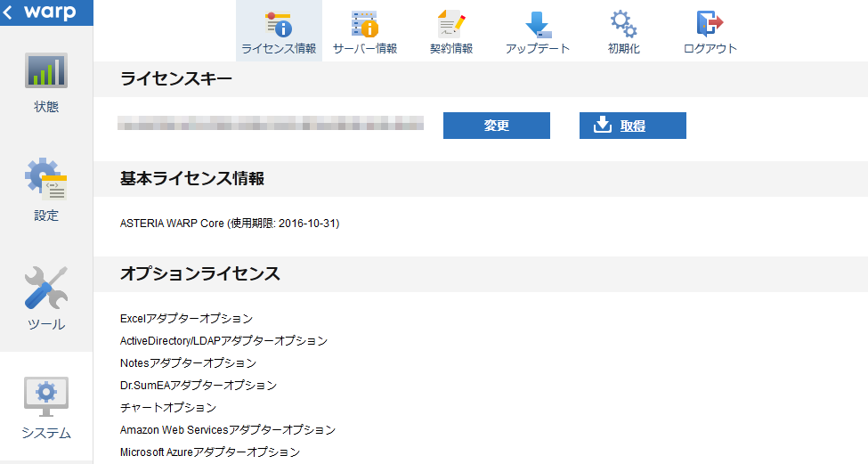
Task: Click Amazon Web Servicesアダプターオプション entry
Action: pyautogui.click(x=228, y=429)
